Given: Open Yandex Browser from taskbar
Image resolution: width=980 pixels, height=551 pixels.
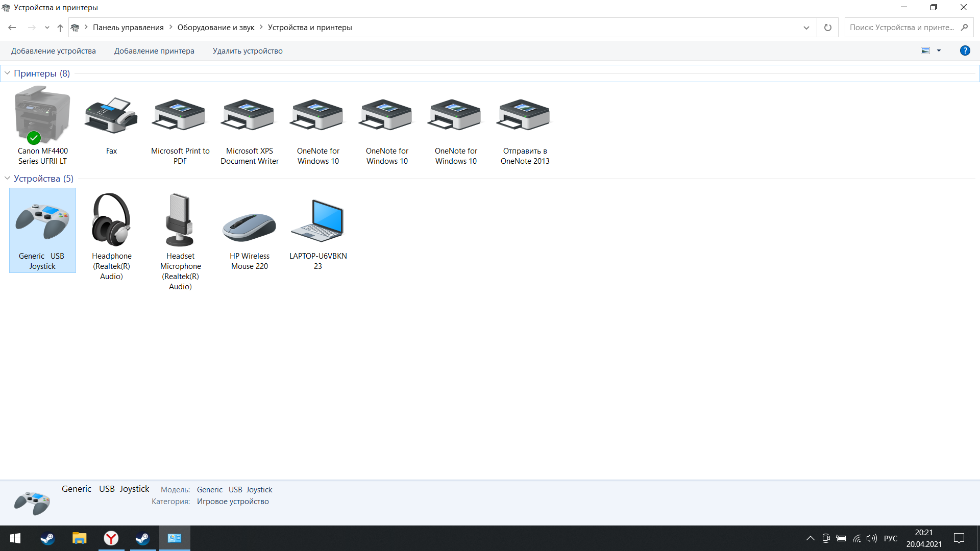Looking at the screenshot, I should pyautogui.click(x=111, y=538).
